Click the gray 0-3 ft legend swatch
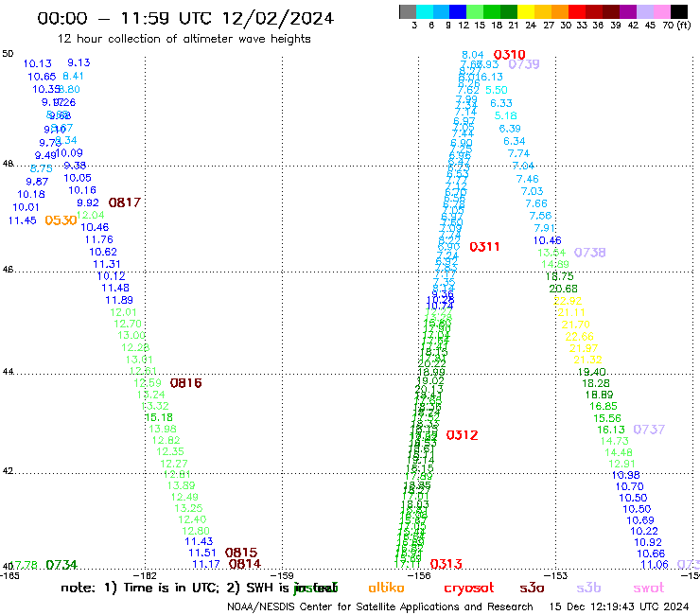The width and height of the screenshot is (700, 615). click(408, 11)
